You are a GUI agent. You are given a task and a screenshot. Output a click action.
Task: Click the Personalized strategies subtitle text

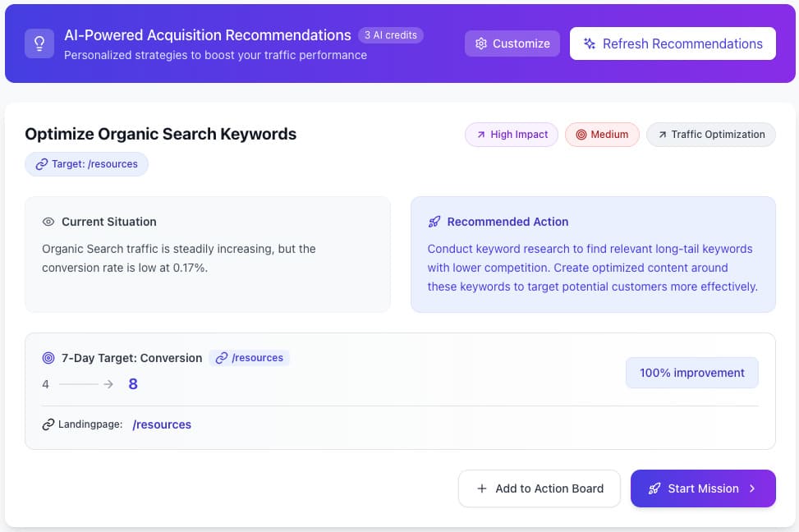click(215, 55)
